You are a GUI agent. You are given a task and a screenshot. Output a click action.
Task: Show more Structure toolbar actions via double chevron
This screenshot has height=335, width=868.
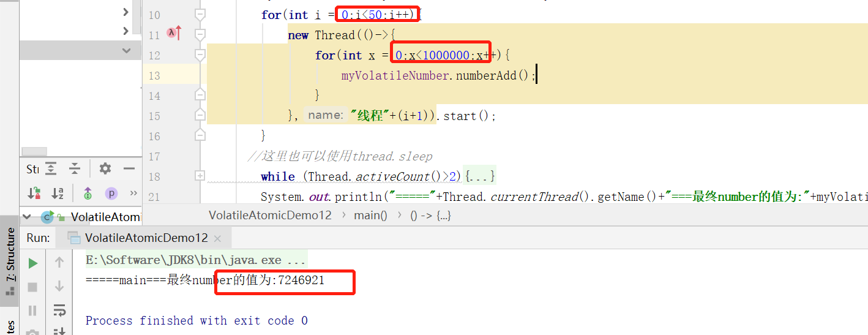click(x=133, y=194)
